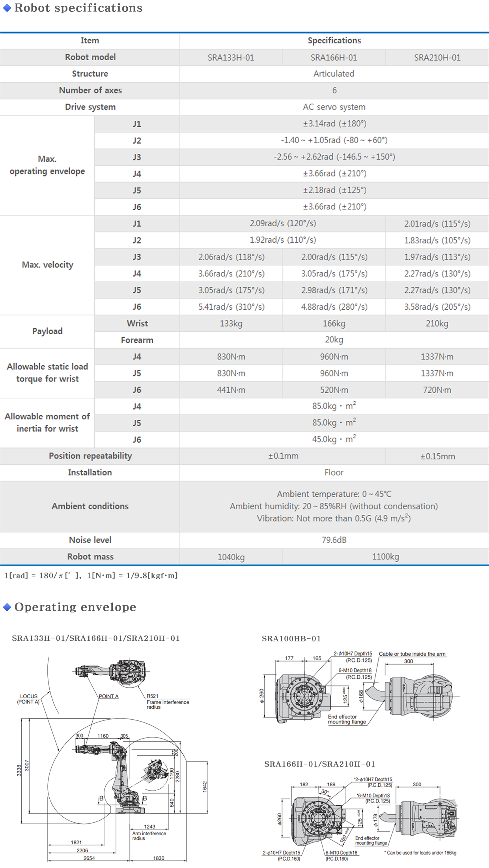The height and width of the screenshot is (868, 489).
Task: Click 'Allowable static load torque for wrist' header
Action: click(x=47, y=373)
